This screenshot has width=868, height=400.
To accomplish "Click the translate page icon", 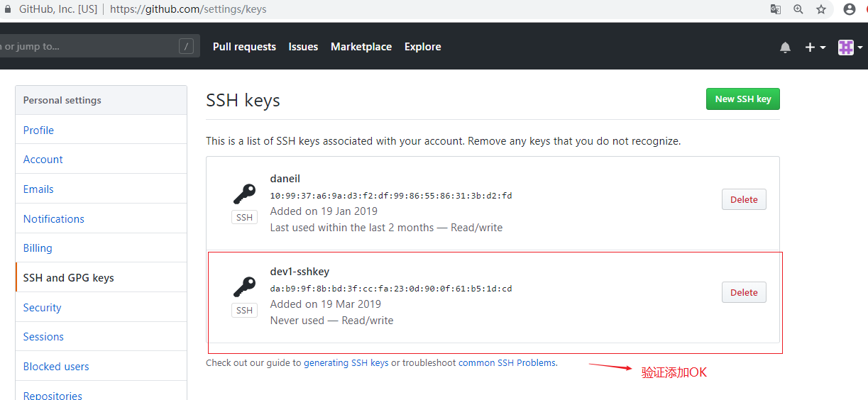I will [x=776, y=9].
